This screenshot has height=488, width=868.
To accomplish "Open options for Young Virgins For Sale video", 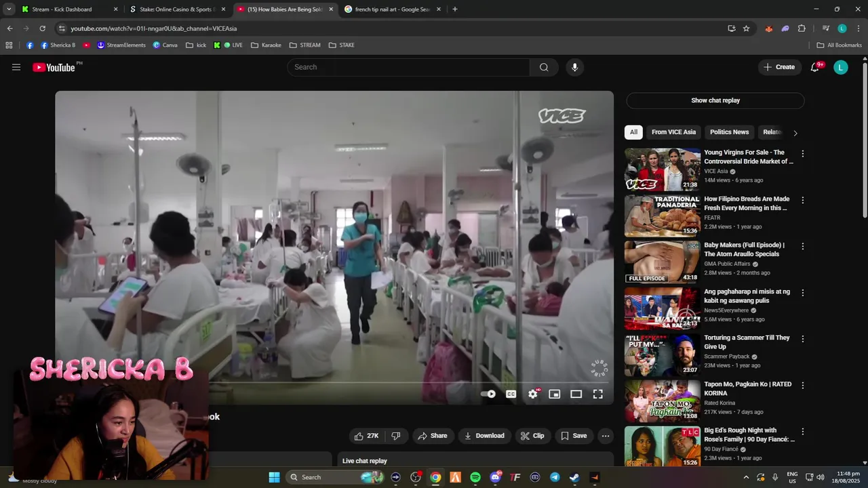I will [x=803, y=154].
